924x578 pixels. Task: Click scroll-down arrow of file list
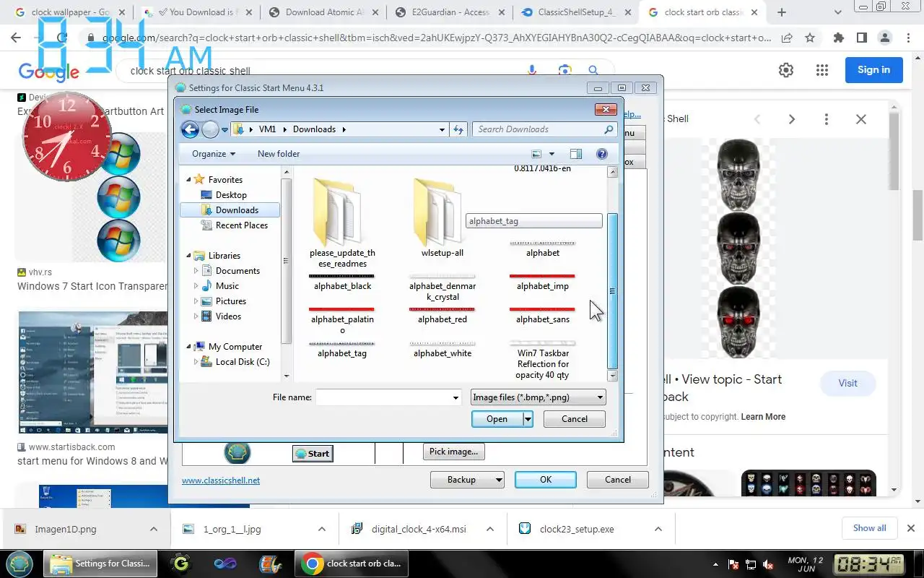point(613,376)
